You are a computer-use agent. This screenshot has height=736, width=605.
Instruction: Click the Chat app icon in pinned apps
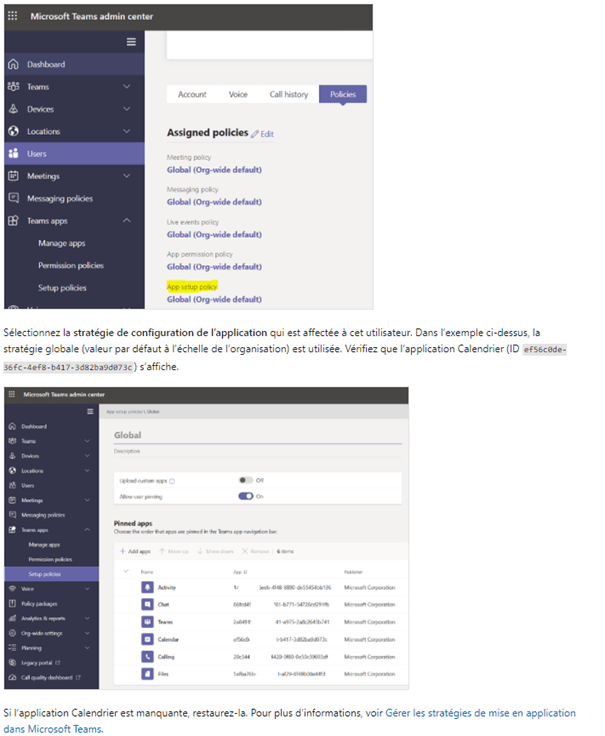(148, 604)
